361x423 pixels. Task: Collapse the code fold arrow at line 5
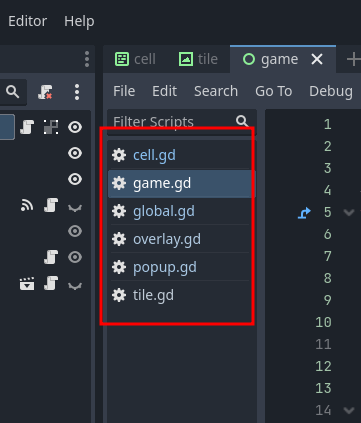[349, 212]
